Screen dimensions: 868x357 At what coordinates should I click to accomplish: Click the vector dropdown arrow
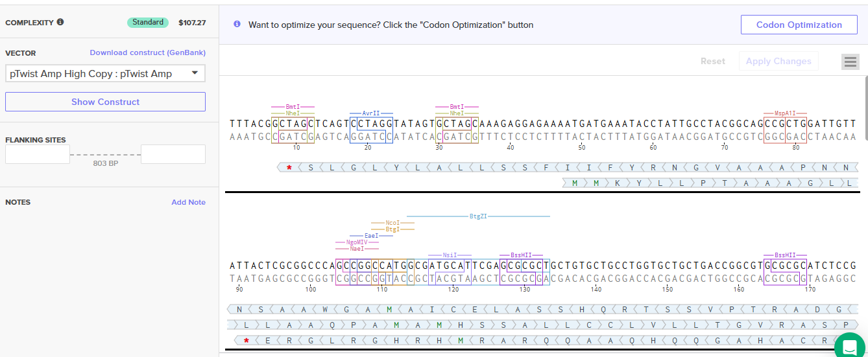tap(195, 73)
